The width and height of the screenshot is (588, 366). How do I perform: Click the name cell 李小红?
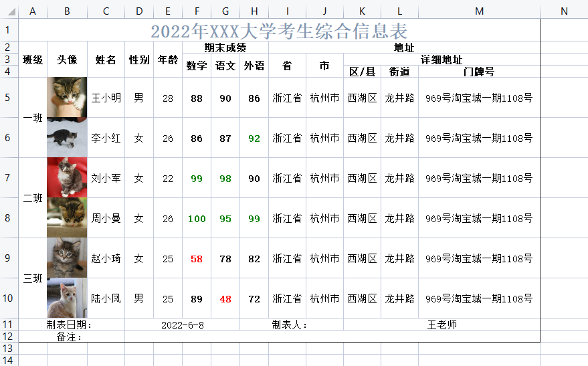click(x=106, y=138)
